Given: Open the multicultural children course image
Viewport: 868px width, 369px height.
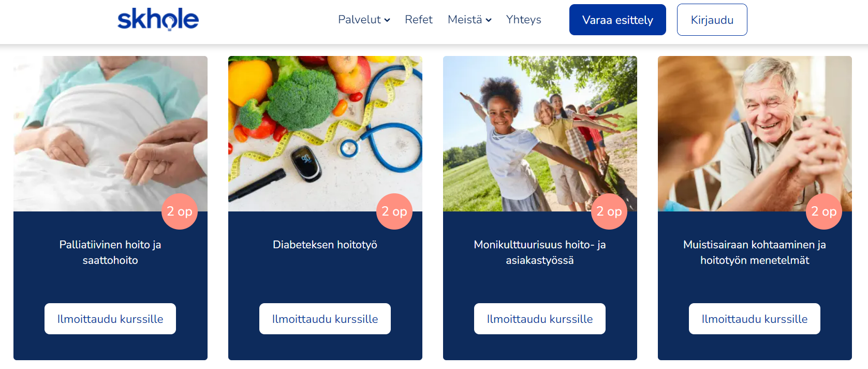Looking at the screenshot, I should click(x=540, y=134).
